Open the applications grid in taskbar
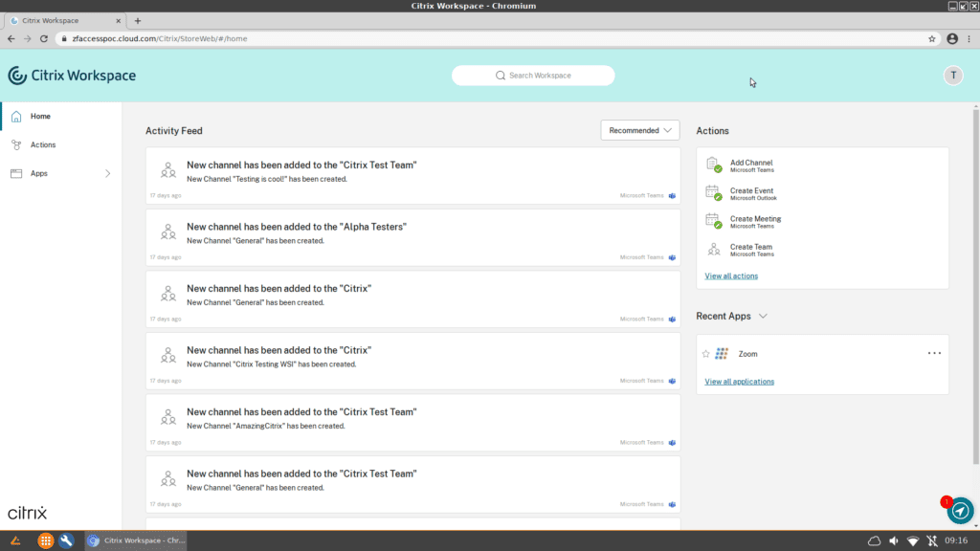 tap(46, 541)
